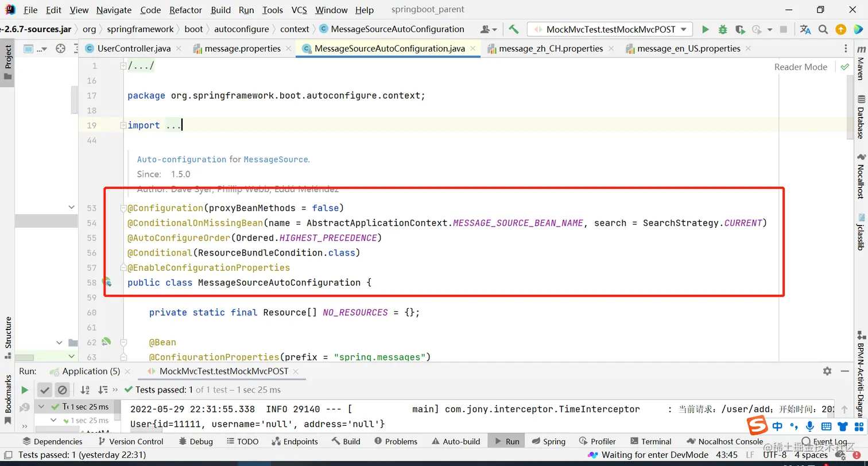
Task: Open Search Everywhere magnifier icon
Action: 823,29
